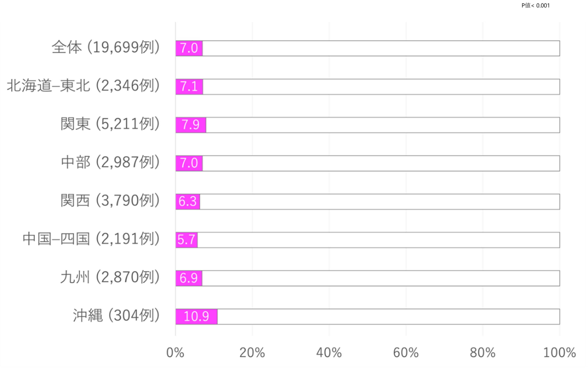Click the 全体 (19,699例) row label
Viewport: 588px width, 368px height.
[x=105, y=47]
